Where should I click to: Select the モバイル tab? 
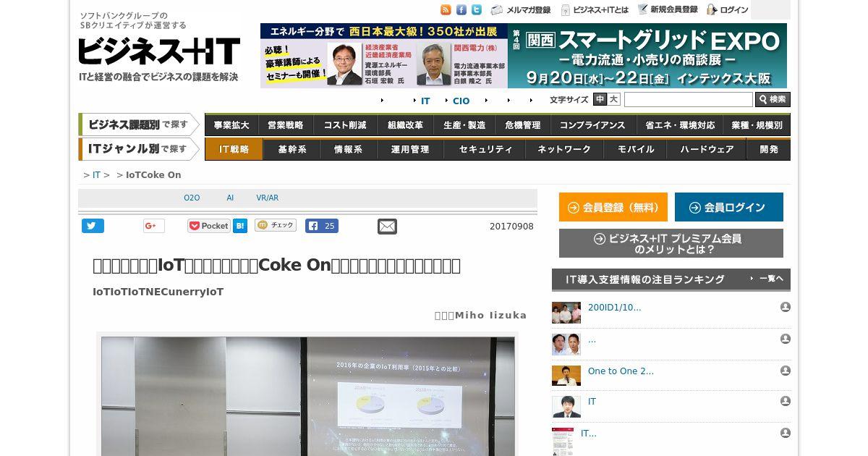click(636, 150)
